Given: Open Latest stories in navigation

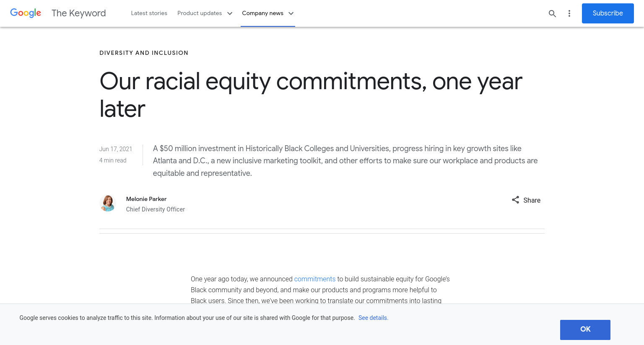Looking at the screenshot, I should coord(149,13).
